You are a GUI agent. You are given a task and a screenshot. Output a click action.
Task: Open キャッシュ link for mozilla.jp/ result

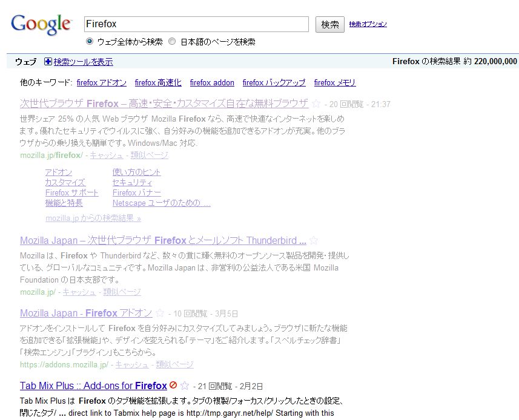(x=79, y=292)
